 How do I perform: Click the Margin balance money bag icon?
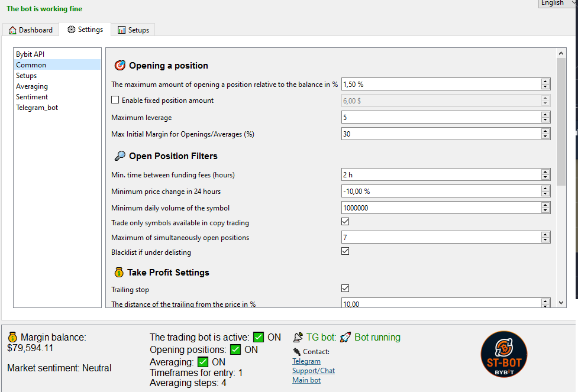12,337
